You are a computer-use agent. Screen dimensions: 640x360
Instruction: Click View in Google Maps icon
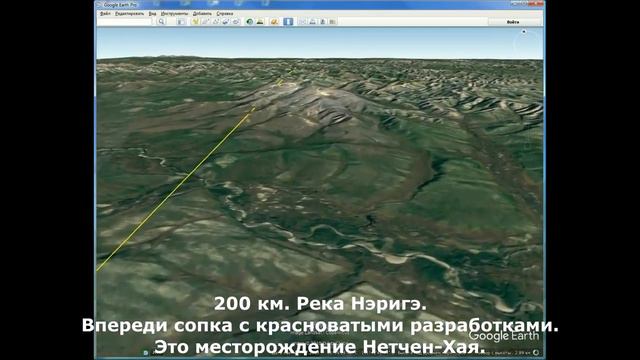pyautogui.click(x=333, y=22)
